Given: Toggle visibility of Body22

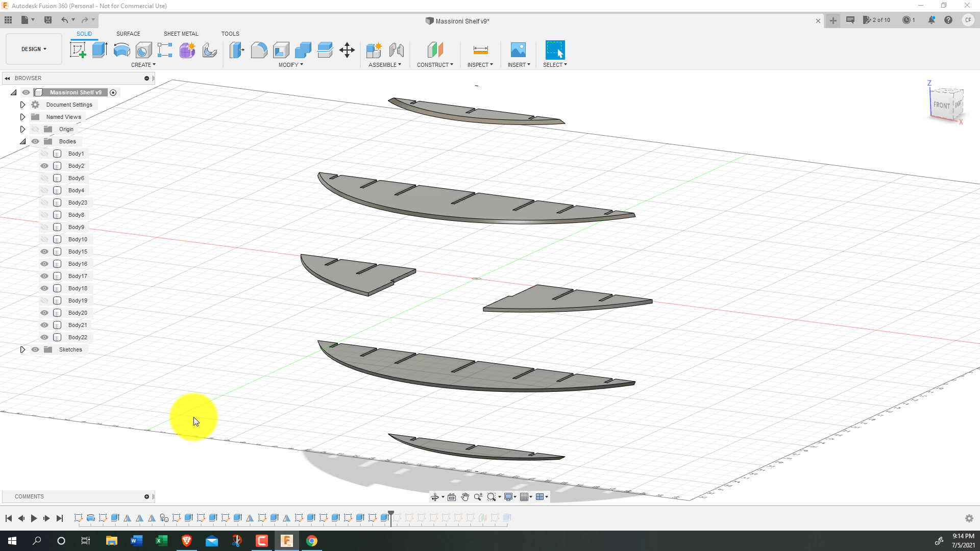Looking at the screenshot, I should (x=44, y=337).
